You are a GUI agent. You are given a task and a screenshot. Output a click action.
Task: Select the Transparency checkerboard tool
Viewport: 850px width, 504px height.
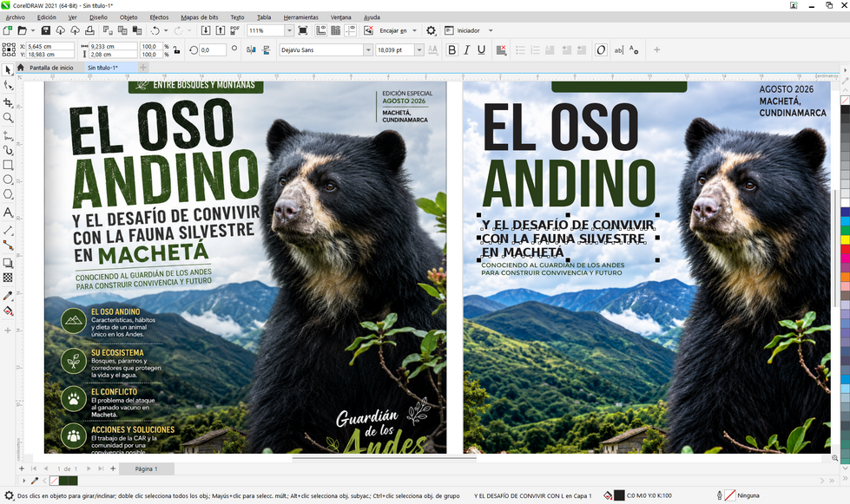click(8, 278)
